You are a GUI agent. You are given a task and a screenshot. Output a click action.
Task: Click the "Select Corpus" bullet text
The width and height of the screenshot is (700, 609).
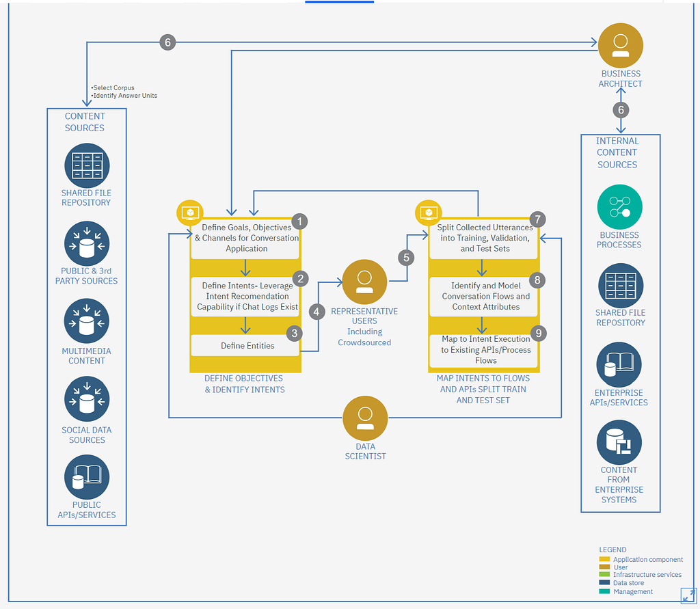tap(113, 87)
